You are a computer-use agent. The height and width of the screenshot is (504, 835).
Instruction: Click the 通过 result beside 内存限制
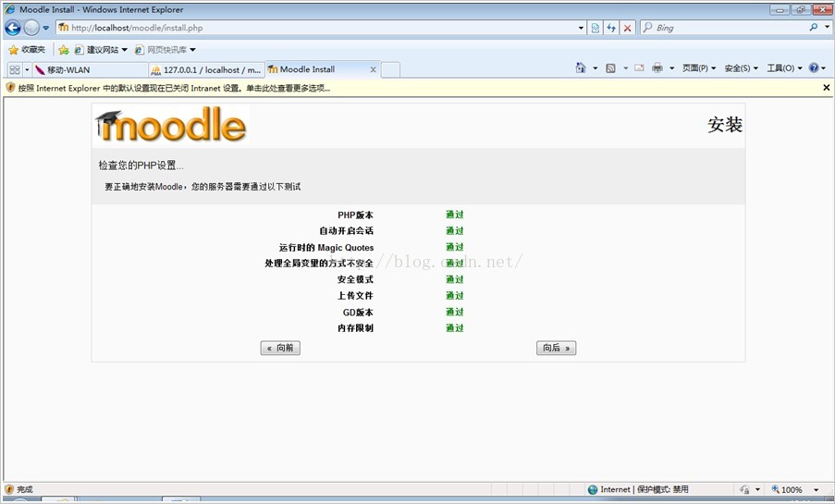455,328
